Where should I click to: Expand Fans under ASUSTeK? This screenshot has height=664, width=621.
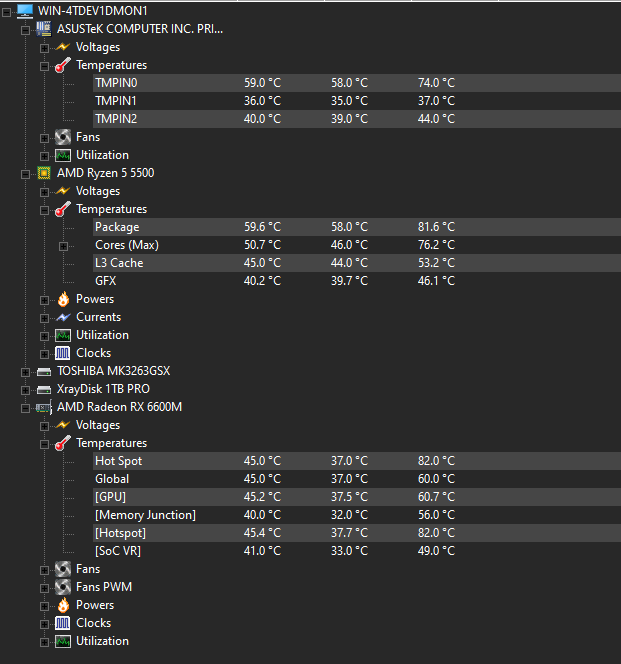pyautogui.click(x=44, y=138)
